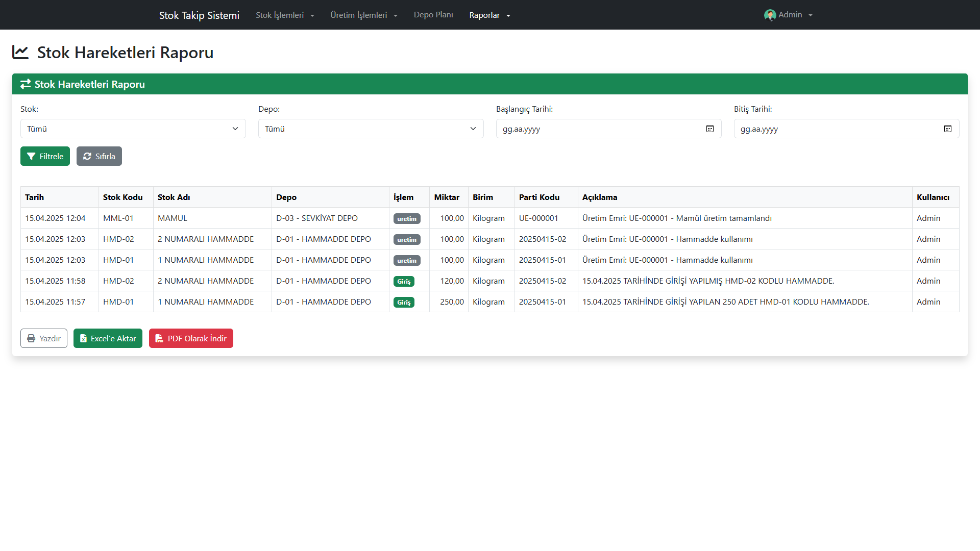The width and height of the screenshot is (980, 551).
Task: Click date cell 15.04.2025 12:04
Action: 60,218
